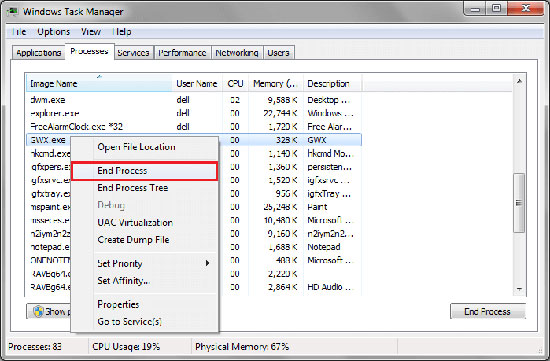Open the Users tab
Image resolution: width=550 pixels, height=361 pixels.
[x=279, y=53]
